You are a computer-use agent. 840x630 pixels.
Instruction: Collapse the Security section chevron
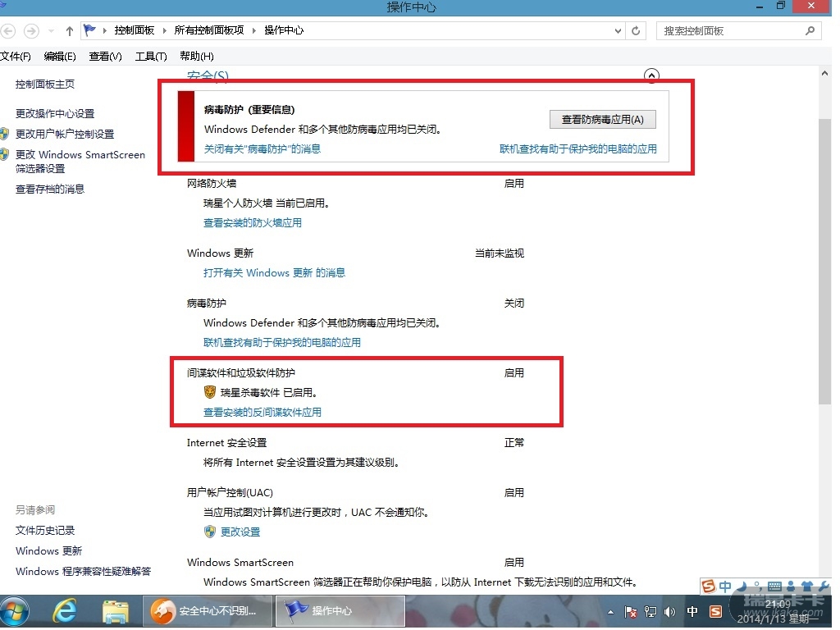(x=651, y=75)
